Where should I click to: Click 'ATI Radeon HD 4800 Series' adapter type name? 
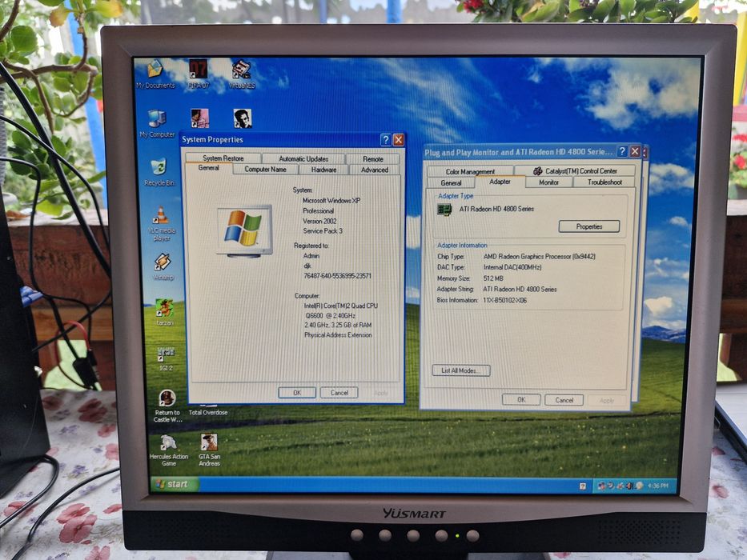(496, 209)
